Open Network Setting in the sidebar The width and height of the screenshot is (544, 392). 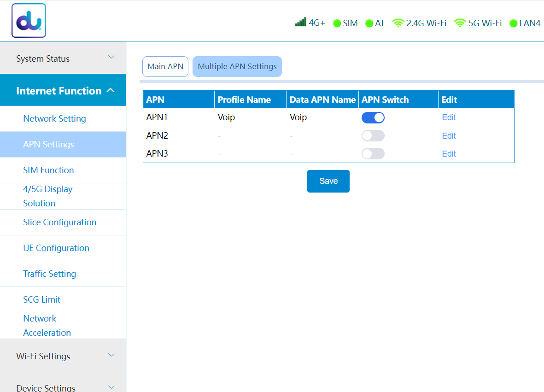(54, 119)
